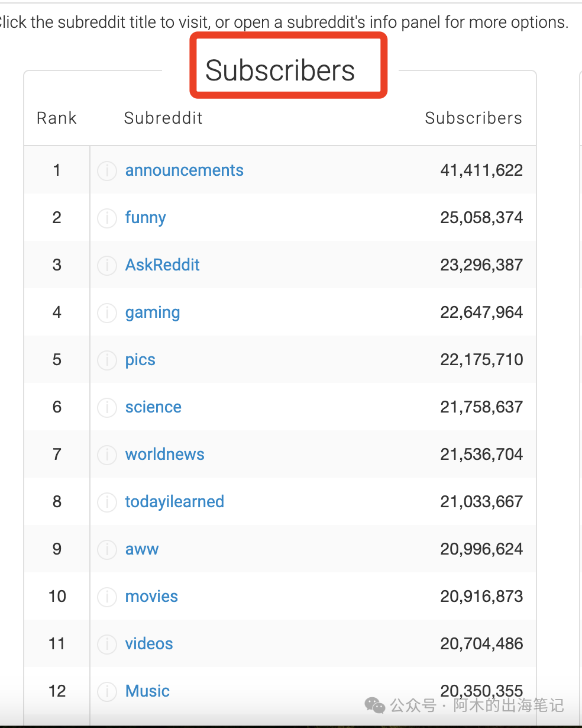Open the AskReddit subreddit link
The width and height of the screenshot is (582, 728).
coord(162,265)
